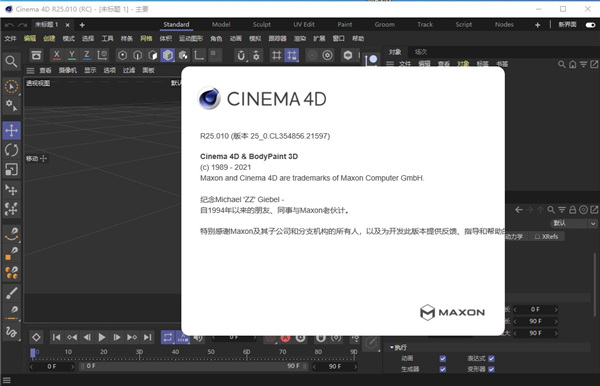Toggle Z axis lock icon
600x386 pixels.
(x=87, y=55)
